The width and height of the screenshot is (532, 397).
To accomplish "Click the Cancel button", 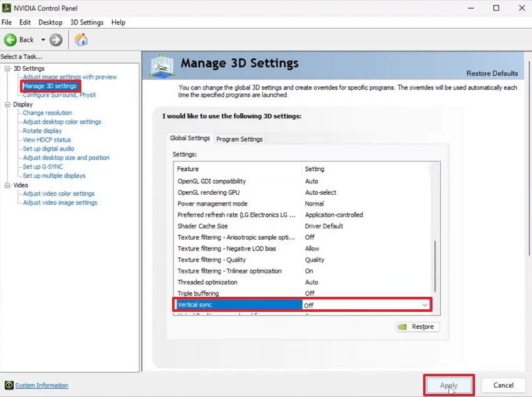I will (503, 385).
